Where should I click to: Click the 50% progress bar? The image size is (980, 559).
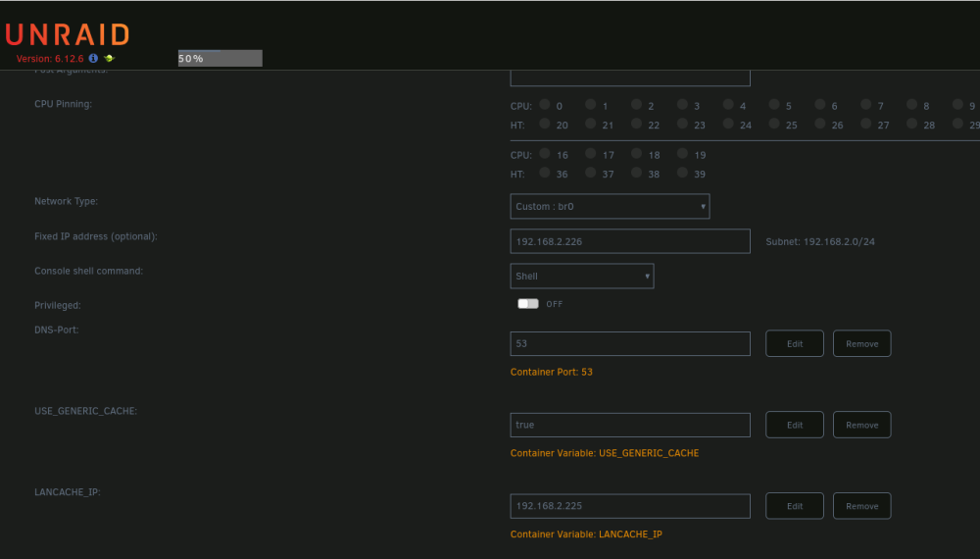point(220,58)
